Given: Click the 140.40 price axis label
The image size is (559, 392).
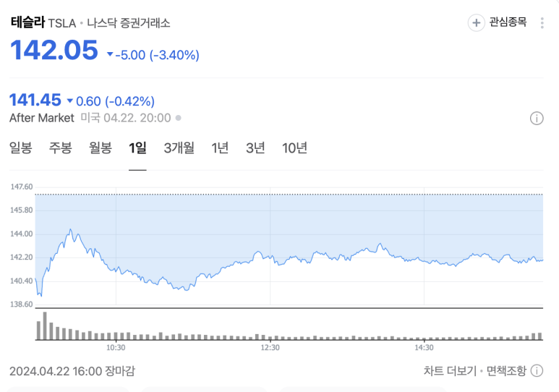Looking at the screenshot, I should click(22, 281).
